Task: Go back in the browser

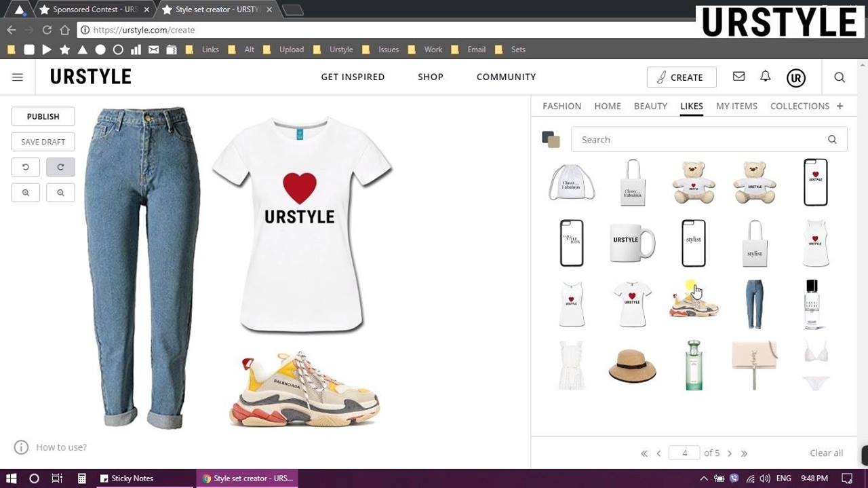Action: 12,30
